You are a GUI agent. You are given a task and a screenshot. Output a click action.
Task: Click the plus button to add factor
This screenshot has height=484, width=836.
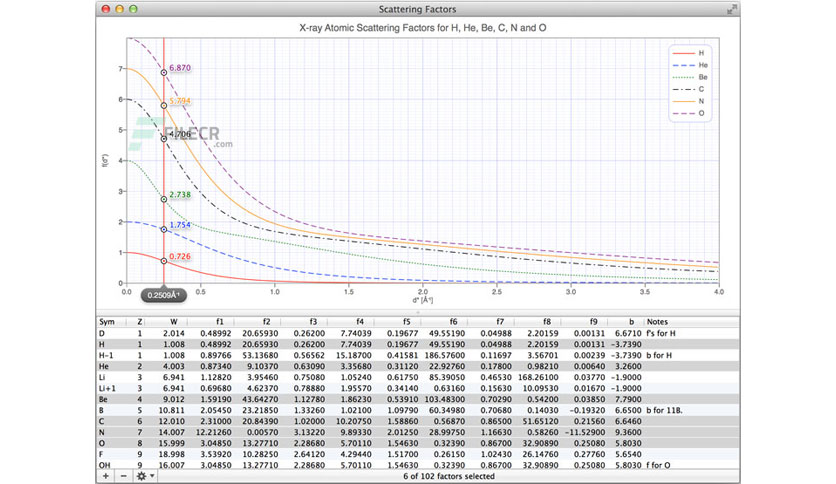pyautogui.click(x=106, y=476)
